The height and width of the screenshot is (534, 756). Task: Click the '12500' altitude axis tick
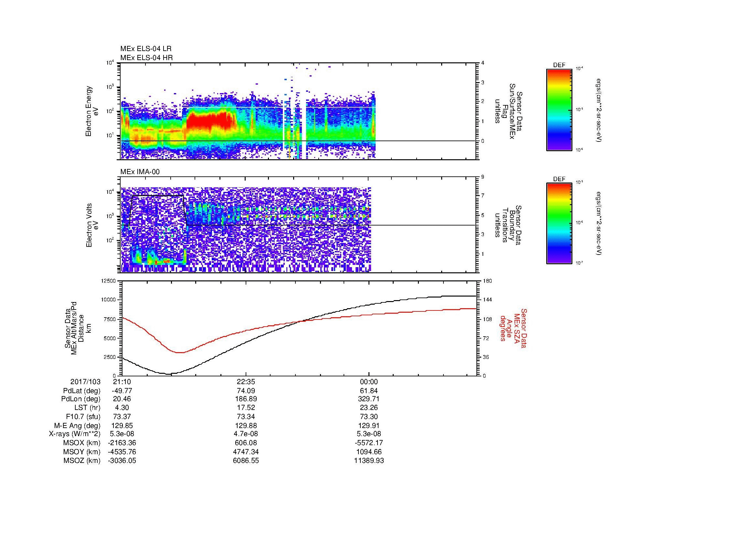click(x=108, y=281)
